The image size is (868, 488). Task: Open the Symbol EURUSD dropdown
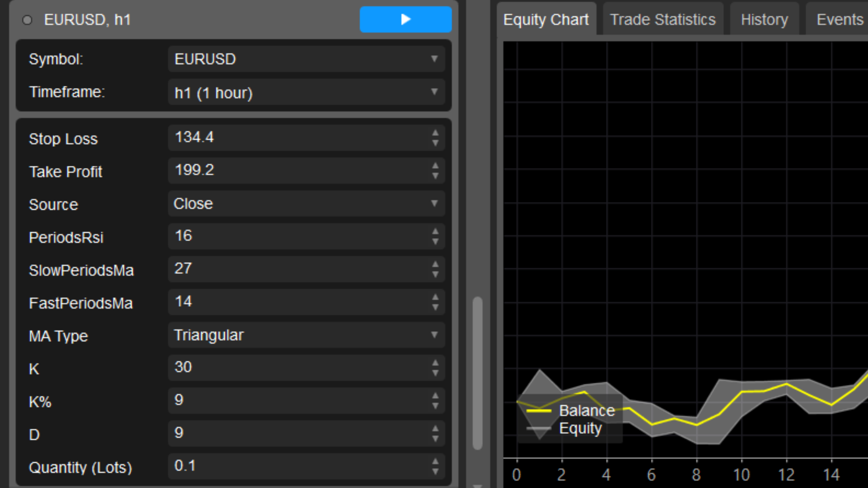point(307,59)
